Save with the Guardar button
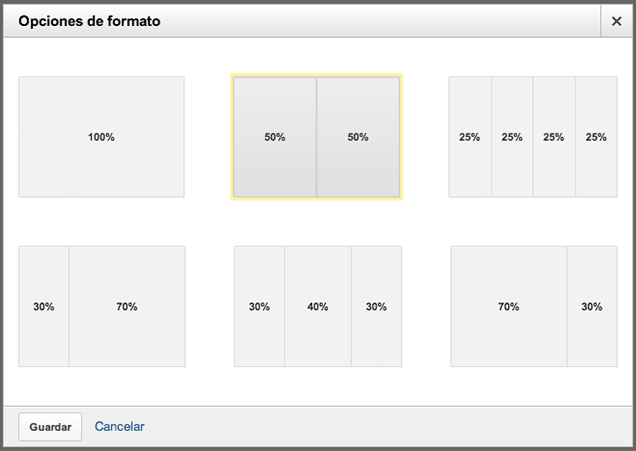Image resolution: width=636 pixels, height=451 pixels. [x=50, y=427]
